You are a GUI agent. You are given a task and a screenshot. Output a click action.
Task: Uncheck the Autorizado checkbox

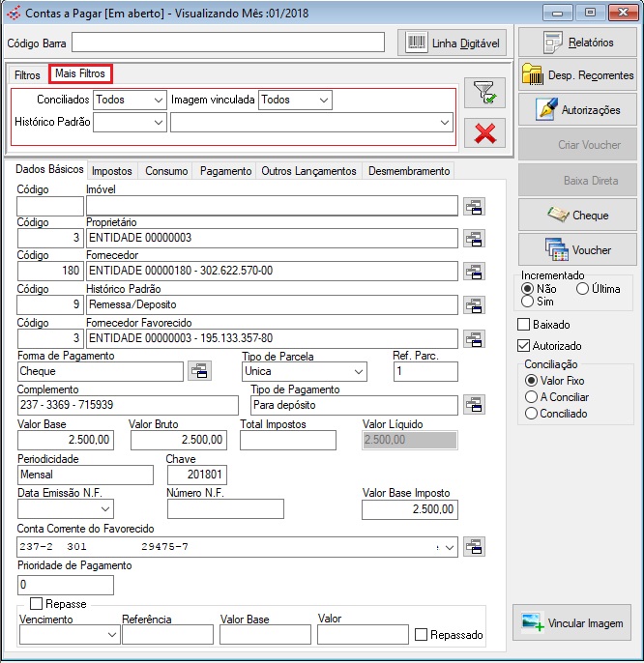pos(525,346)
